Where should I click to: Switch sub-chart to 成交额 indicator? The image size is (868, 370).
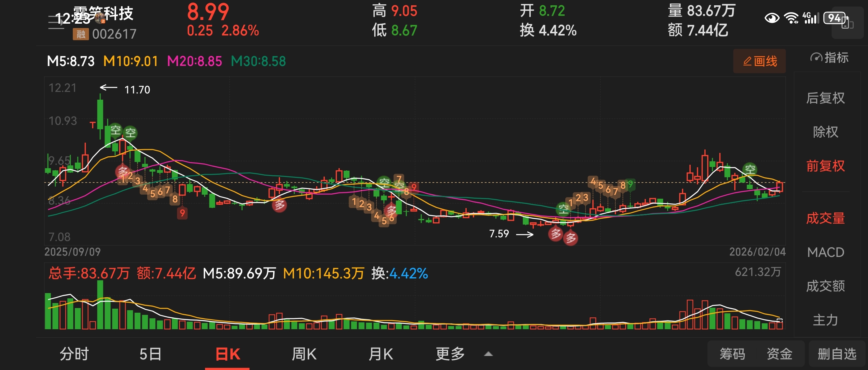825,286
